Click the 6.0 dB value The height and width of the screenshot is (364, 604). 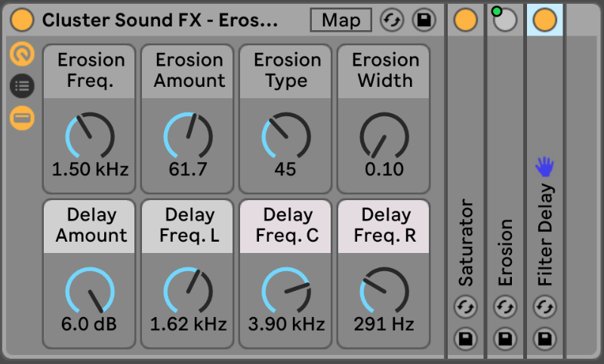89,324
